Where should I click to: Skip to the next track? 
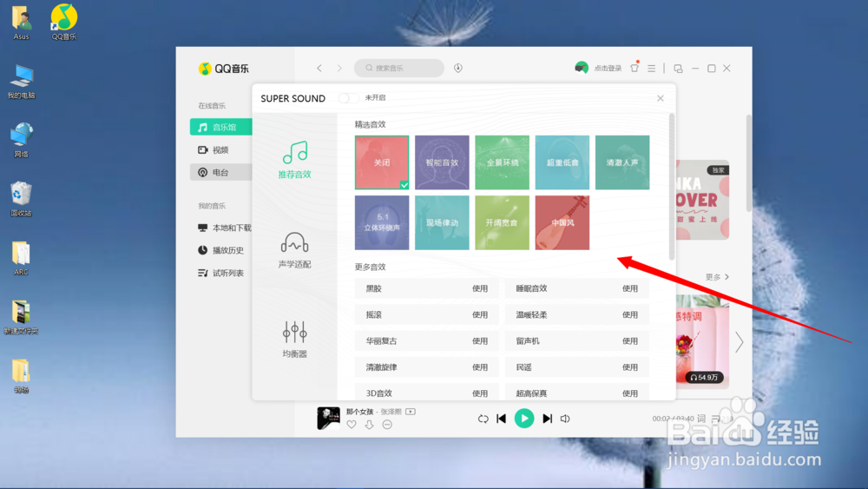(547, 419)
